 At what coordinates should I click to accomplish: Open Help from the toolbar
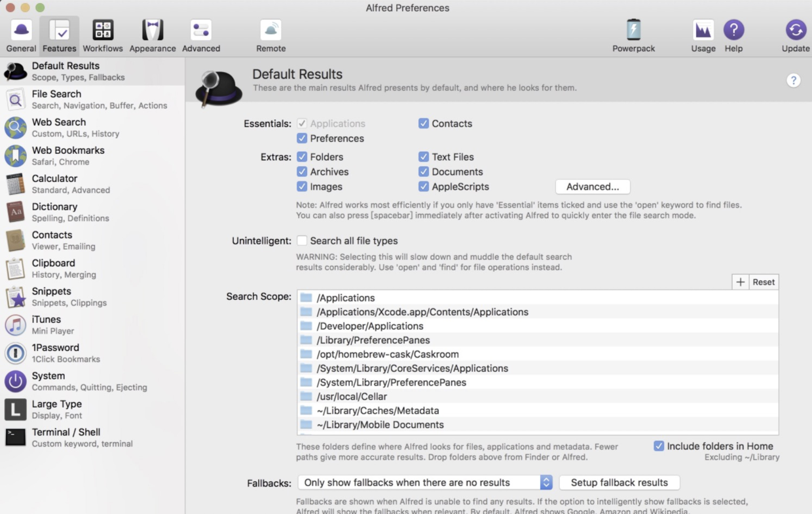tap(733, 36)
